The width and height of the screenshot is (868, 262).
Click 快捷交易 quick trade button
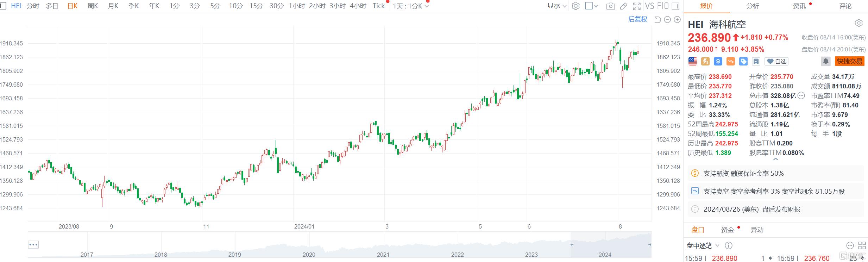850,61
